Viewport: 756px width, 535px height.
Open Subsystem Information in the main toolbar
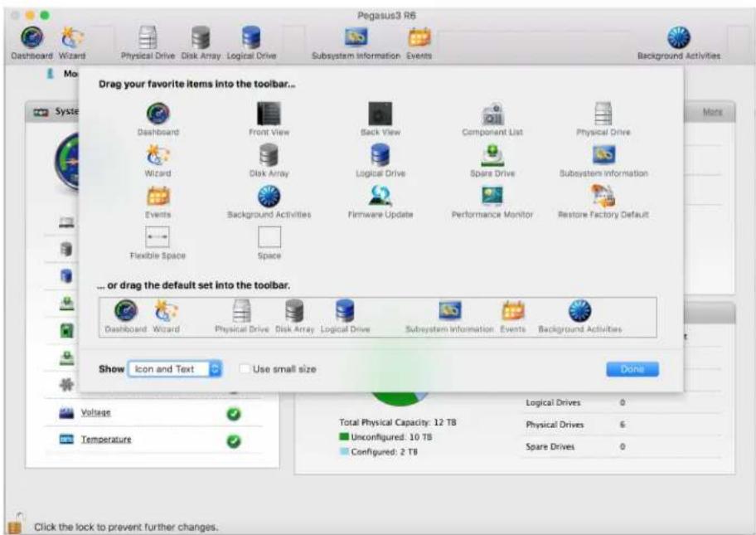tap(356, 43)
